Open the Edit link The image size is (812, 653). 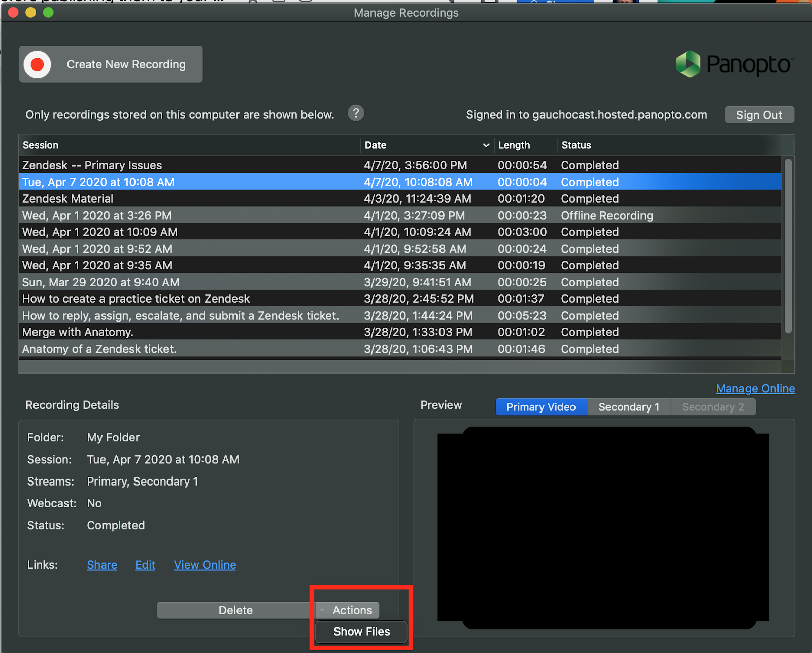pyautogui.click(x=145, y=565)
